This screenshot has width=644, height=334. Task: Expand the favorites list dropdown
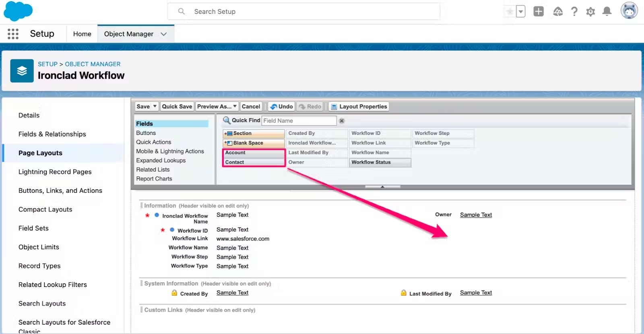click(x=521, y=12)
